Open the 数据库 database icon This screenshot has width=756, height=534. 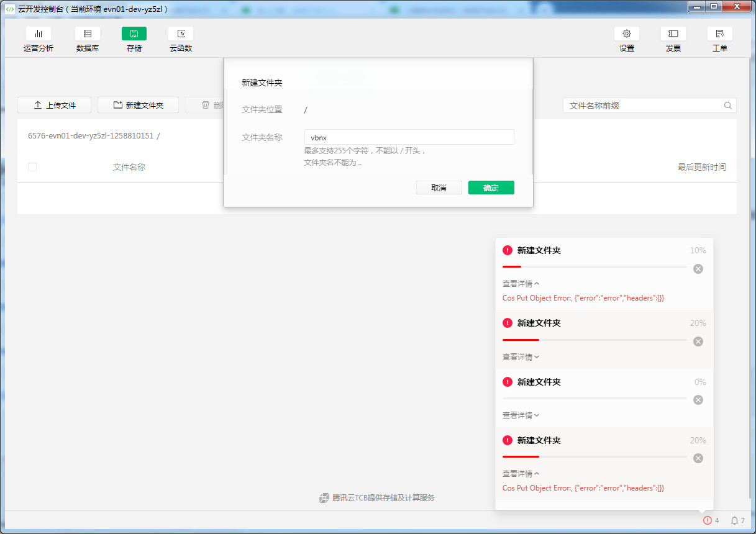87,34
